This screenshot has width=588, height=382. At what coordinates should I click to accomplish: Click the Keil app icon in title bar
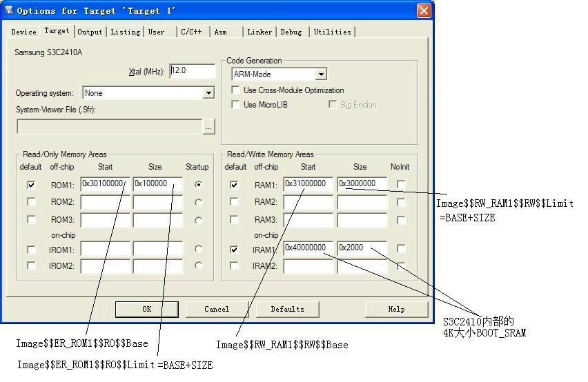[9, 10]
